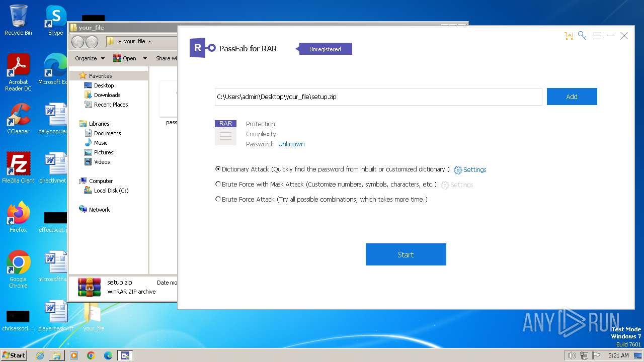Open Microsoft Edge from taskbar
The width and height of the screenshot is (644, 362).
click(108, 355)
